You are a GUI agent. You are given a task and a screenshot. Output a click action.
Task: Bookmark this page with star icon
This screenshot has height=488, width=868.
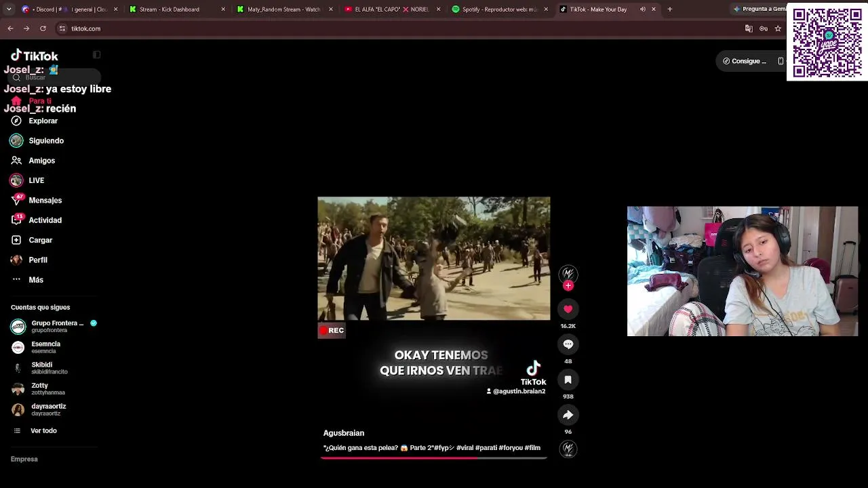778,28
